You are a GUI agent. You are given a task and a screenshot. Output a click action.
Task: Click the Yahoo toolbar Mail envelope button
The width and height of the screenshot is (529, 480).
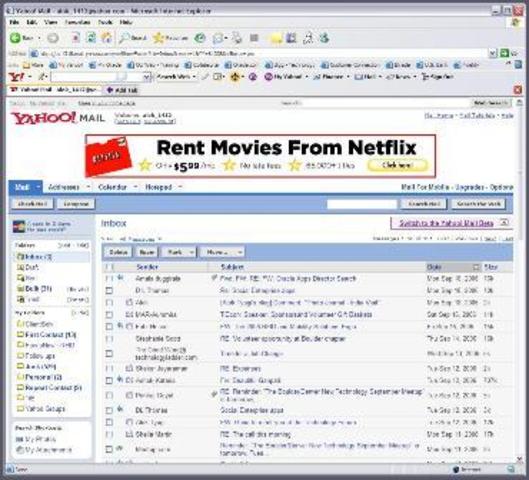point(366,77)
